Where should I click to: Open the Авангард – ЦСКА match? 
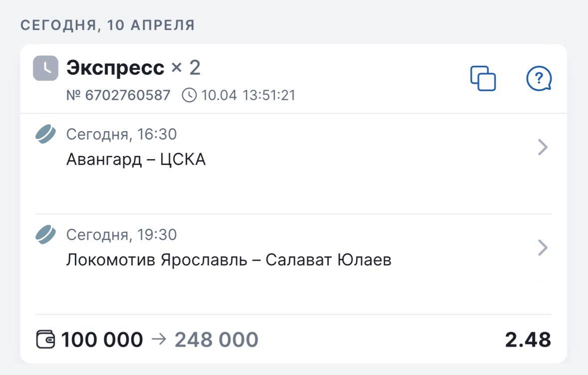click(x=136, y=160)
